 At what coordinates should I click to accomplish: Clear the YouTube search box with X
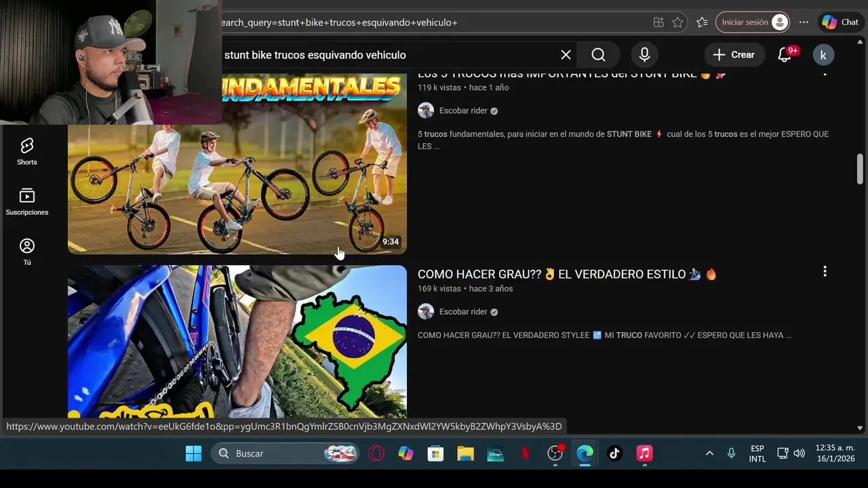click(x=566, y=55)
